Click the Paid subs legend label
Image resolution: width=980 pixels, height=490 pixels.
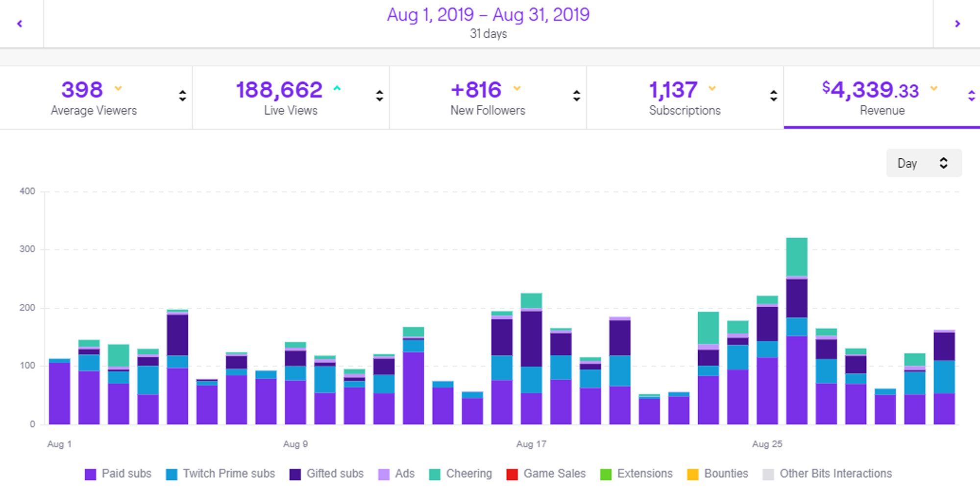click(x=126, y=474)
